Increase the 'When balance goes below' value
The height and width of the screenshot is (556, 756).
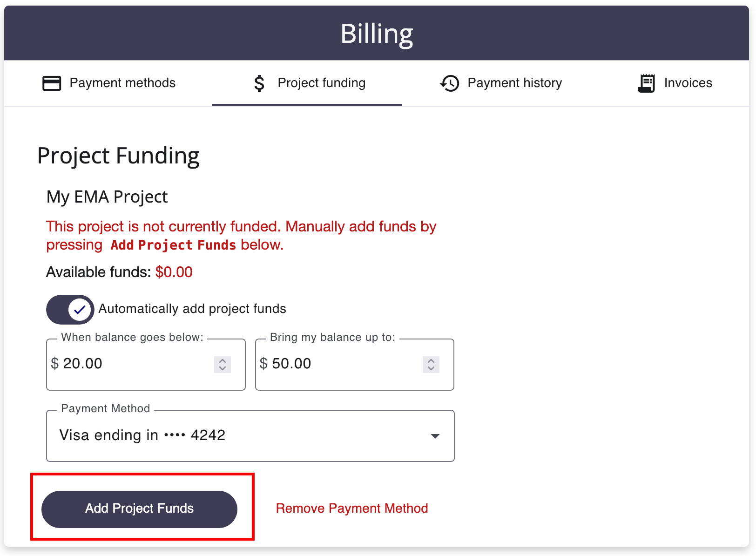[223, 360]
